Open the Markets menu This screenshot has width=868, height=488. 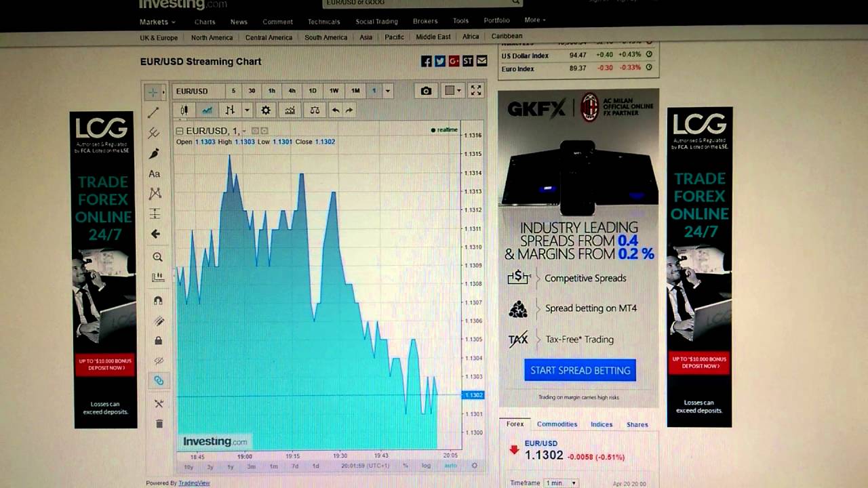tap(157, 22)
